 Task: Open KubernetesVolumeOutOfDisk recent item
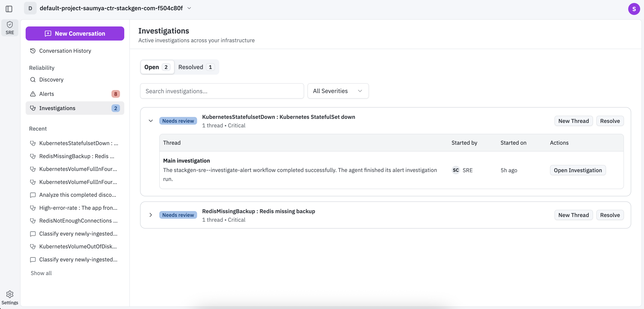point(75,246)
